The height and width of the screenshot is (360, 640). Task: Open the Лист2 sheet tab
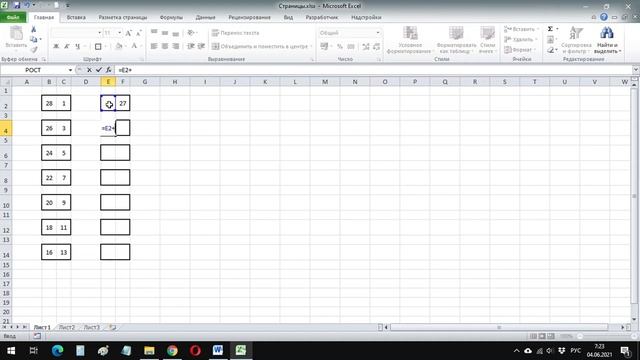point(67,327)
